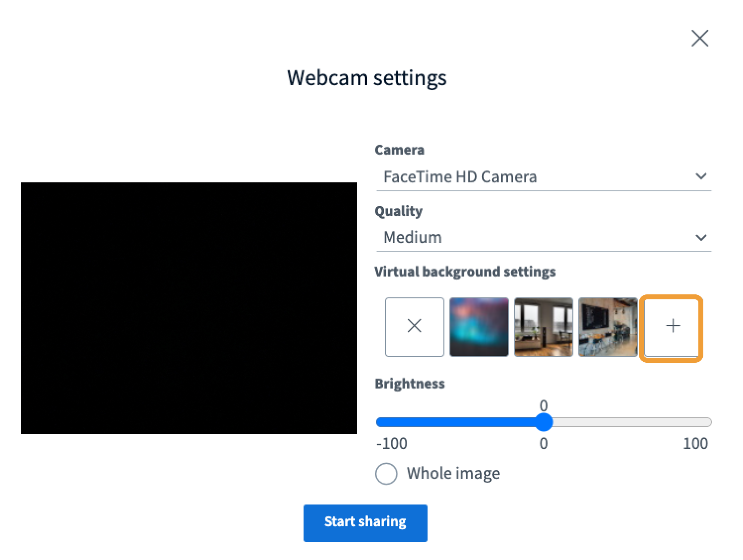This screenshot has height=560, width=743.
Task: Add a custom background with plus tile
Action: click(672, 327)
